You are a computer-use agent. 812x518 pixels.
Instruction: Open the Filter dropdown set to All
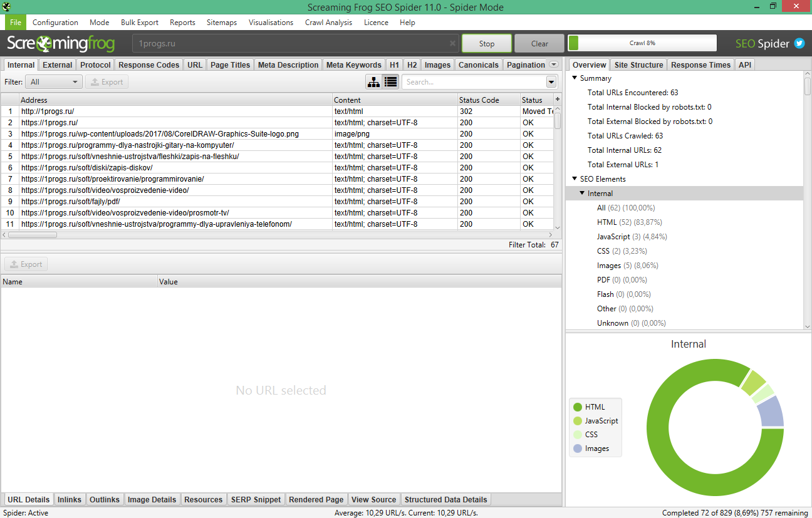pyautogui.click(x=54, y=82)
